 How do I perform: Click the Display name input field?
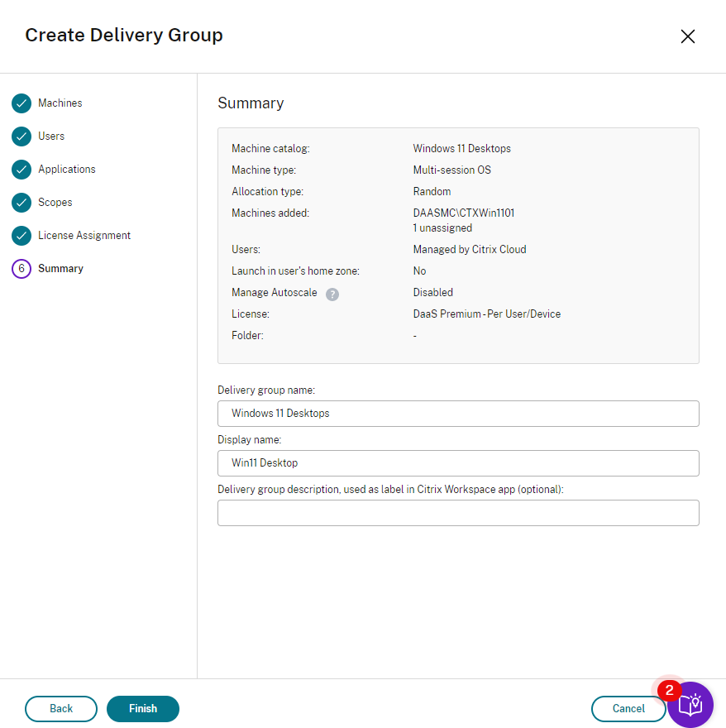(x=458, y=463)
